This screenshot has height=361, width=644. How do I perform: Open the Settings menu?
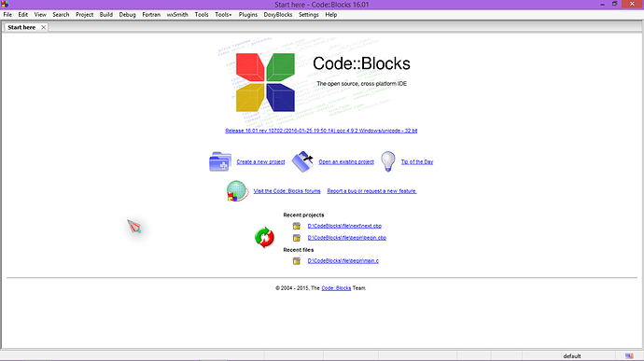(x=308, y=14)
